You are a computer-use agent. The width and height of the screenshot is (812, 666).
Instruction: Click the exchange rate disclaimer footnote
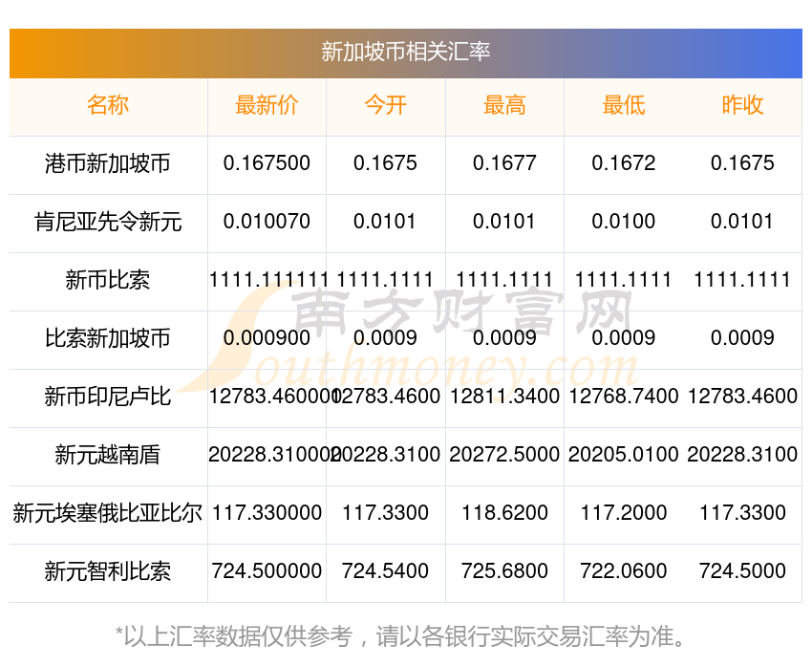coord(399,636)
